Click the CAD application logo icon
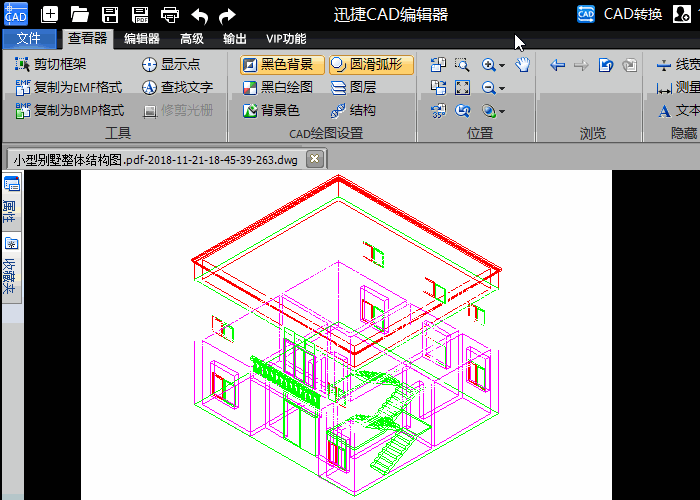Screen dimensions: 700x500 (16, 13)
